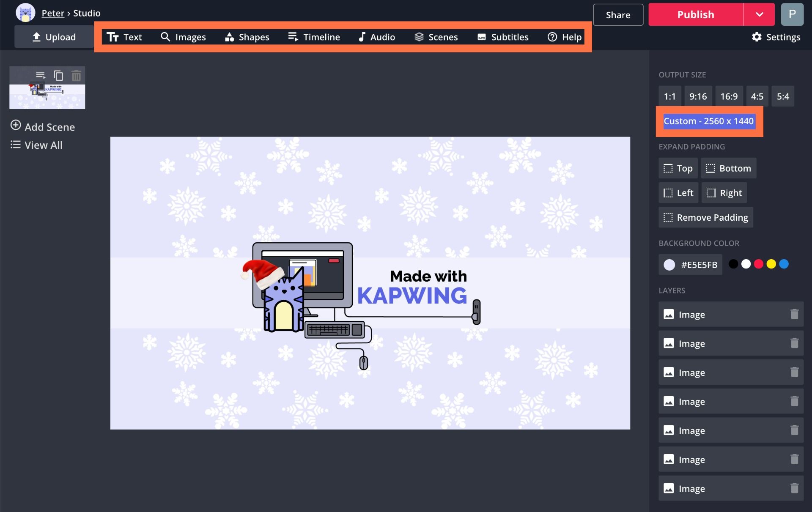Delete the last Image layer with trash icon

(794, 488)
